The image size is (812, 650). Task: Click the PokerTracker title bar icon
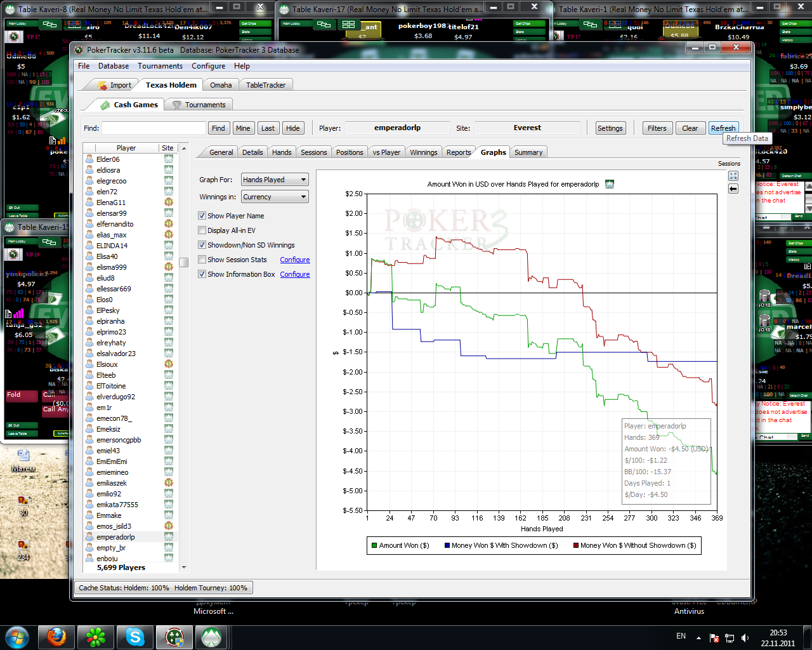tap(79, 50)
